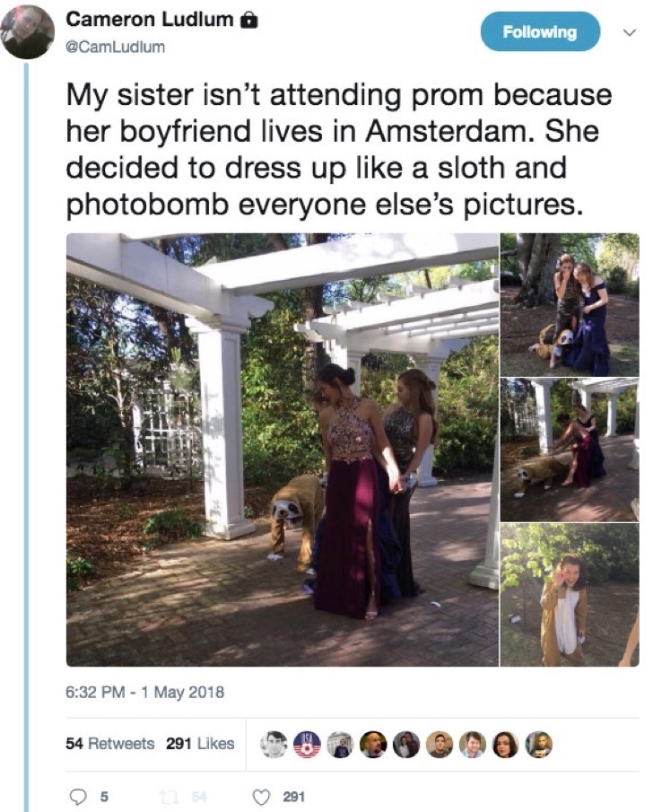The height and width of the screenshot is (812, 653).
Task: Like the tweet with heart icon
Action: pos(261,796)
